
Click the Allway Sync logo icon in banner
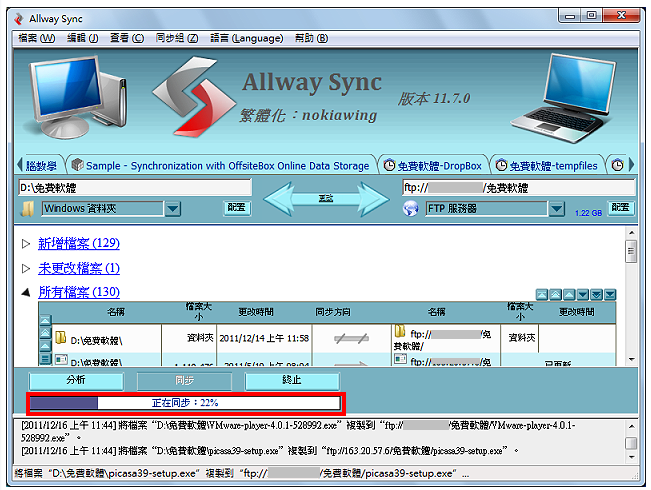tap(193, 98)
